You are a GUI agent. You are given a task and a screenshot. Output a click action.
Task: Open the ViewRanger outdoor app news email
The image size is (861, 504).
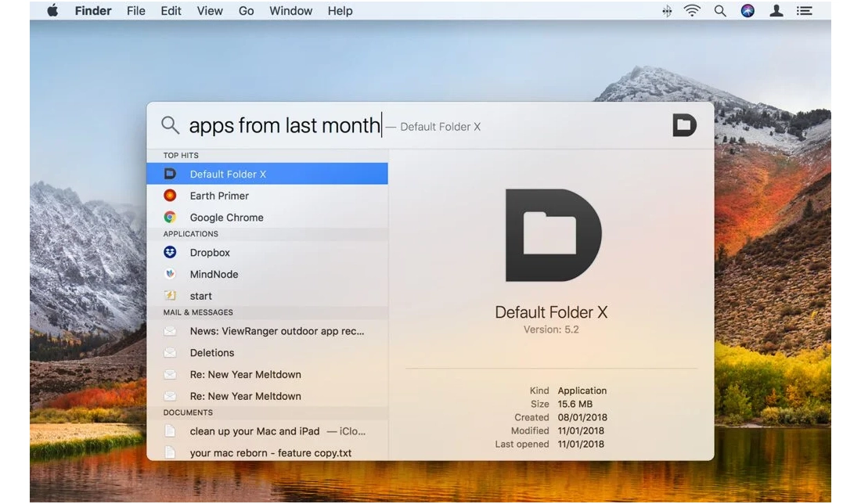tap(276, 331)
